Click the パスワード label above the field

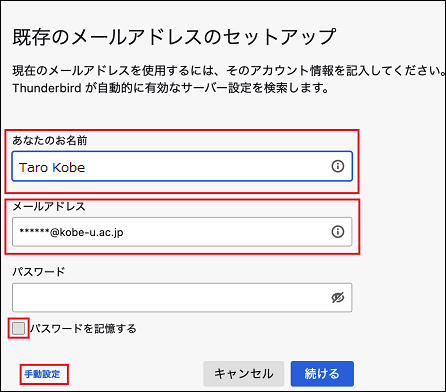[x=39, y=272]
